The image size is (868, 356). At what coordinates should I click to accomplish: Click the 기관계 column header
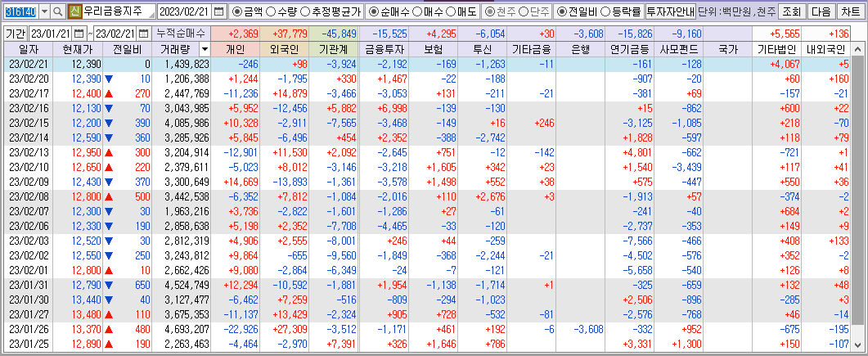[x=334, y=50]
